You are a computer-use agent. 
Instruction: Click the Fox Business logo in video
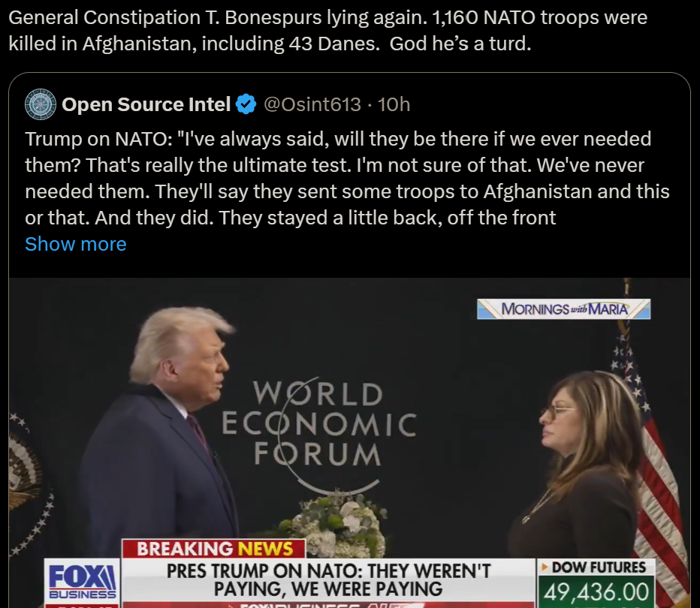click(83, 582)
